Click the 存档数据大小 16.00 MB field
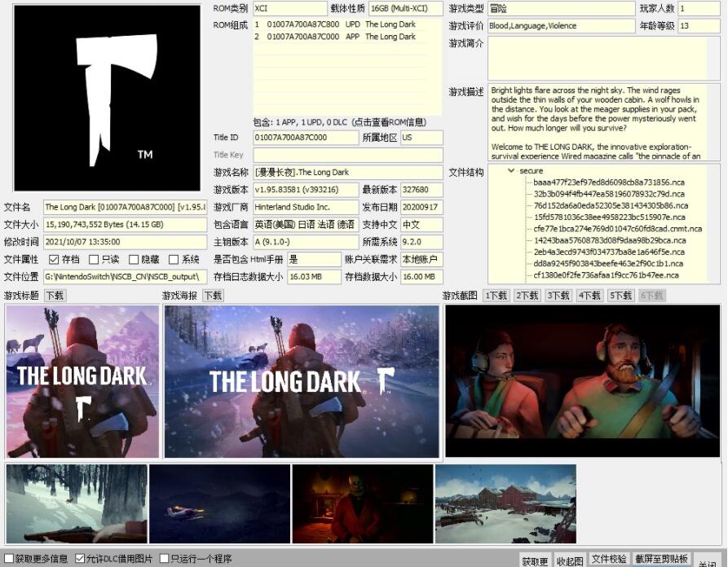728x567 pixels. 421,276
